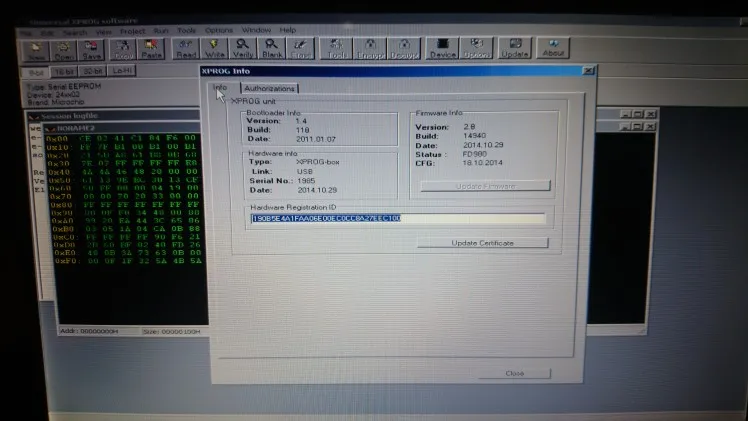Switch hex view to 16-bit mode

[x=64, y=72]
